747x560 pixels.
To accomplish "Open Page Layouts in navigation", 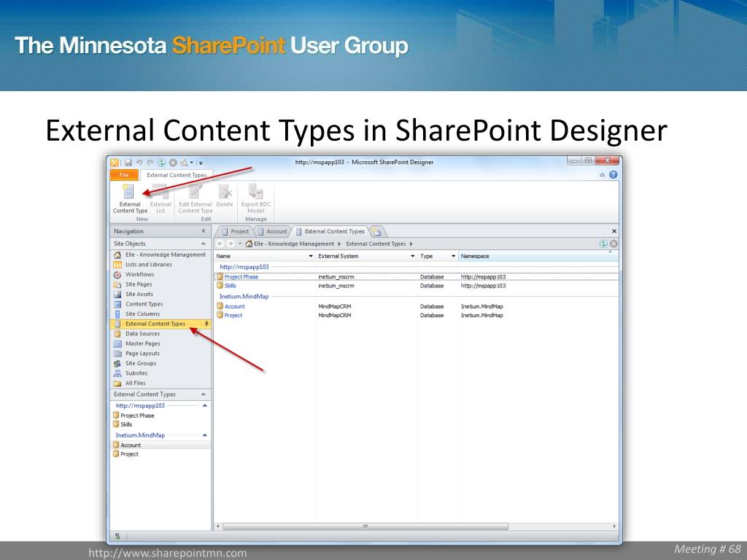I will (160, 354).
